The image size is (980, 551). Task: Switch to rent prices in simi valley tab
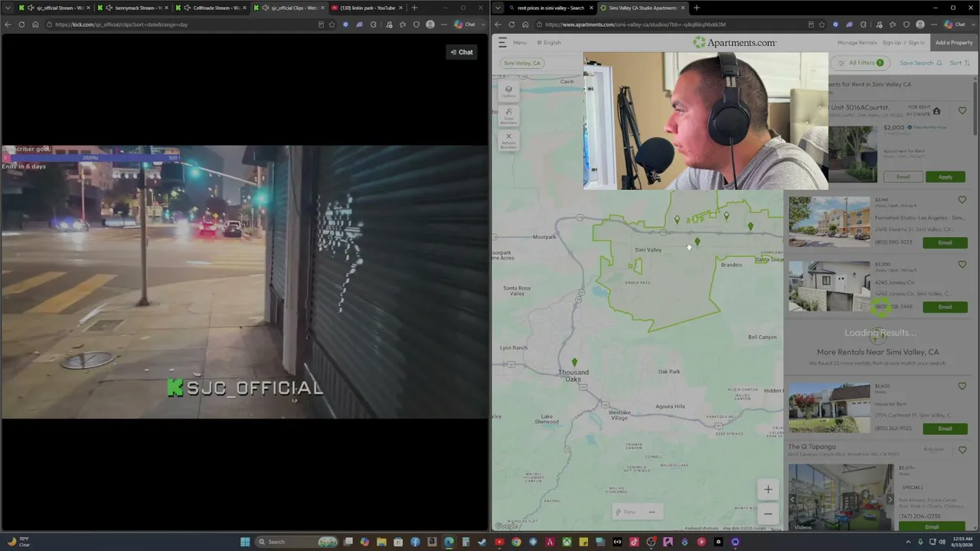550,8
